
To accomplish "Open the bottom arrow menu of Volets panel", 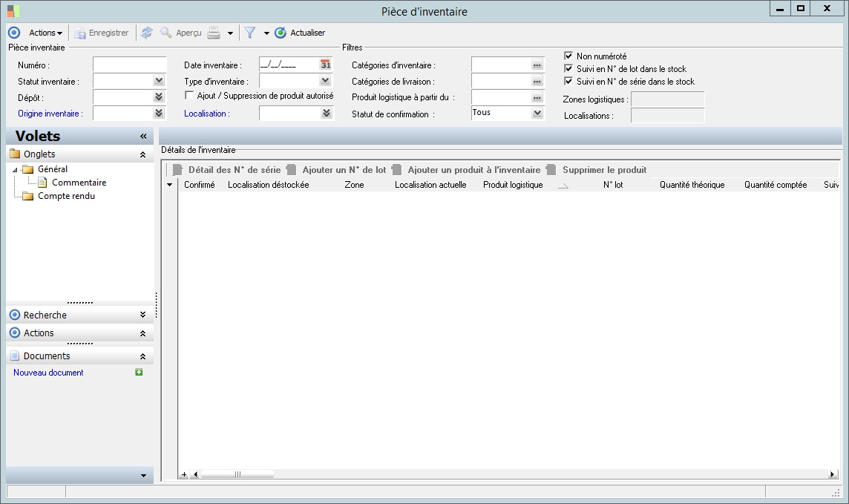I will coord(143,476).
